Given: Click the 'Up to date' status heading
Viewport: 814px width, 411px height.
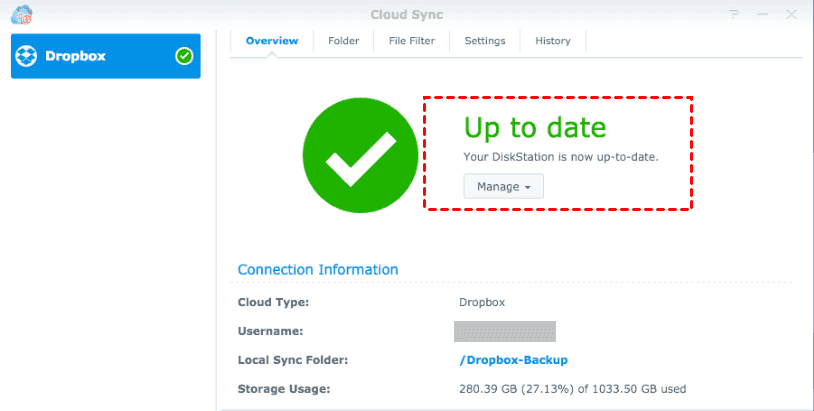Looking at the screenshot, I should (x=534, y=128).
